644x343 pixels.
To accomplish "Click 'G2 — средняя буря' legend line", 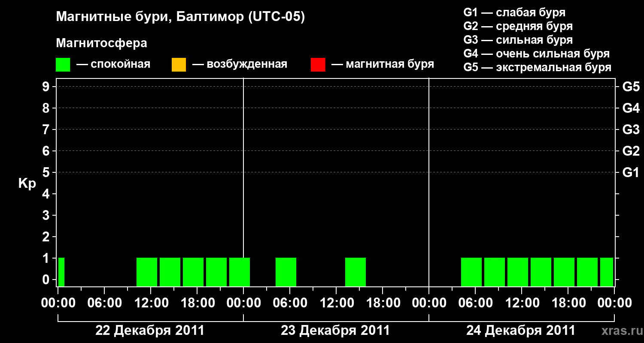I will (518, 26).
